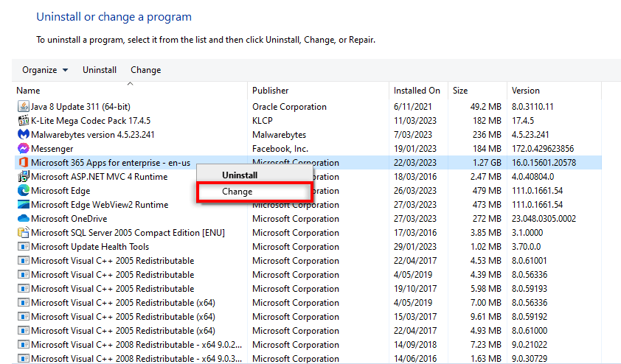Click the Microsoft 365 Apps Office icon
621x364 pixels.
pyautogui.click(x=23, y=163)
